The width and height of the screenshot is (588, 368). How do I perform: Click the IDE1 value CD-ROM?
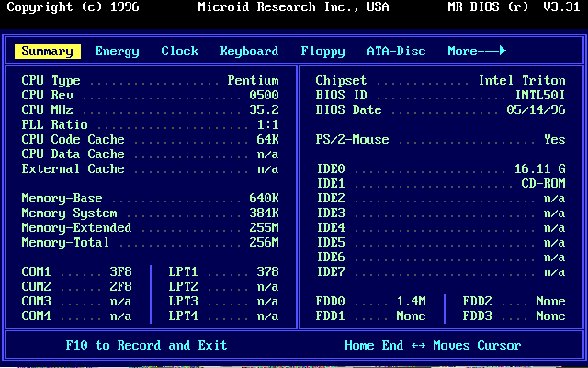[x=543, y=183]
